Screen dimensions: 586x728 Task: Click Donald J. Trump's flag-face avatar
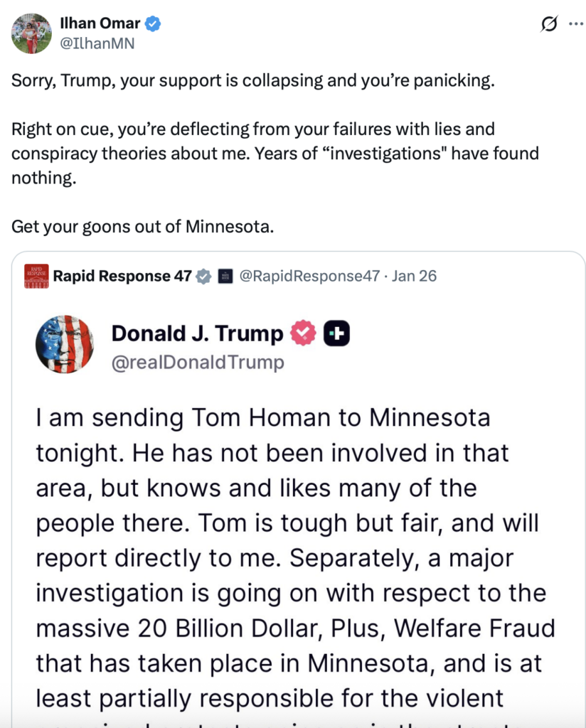pos(65,345)
